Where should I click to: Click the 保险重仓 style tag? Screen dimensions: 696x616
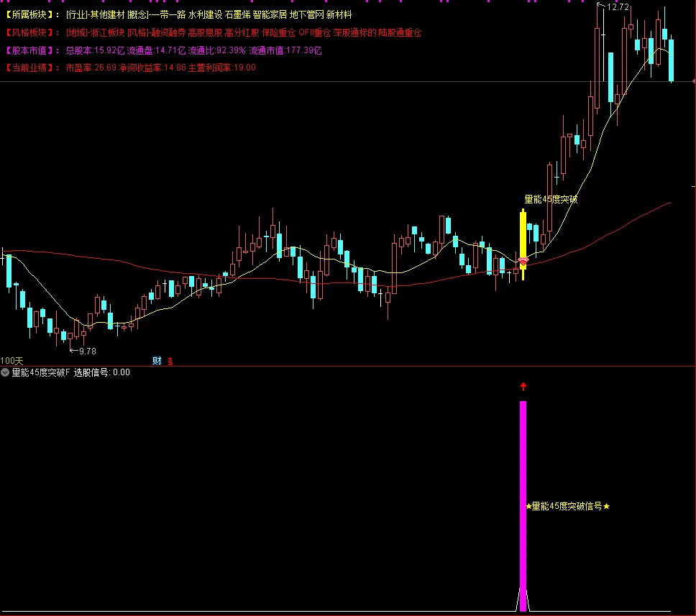(x=278, y=32)
